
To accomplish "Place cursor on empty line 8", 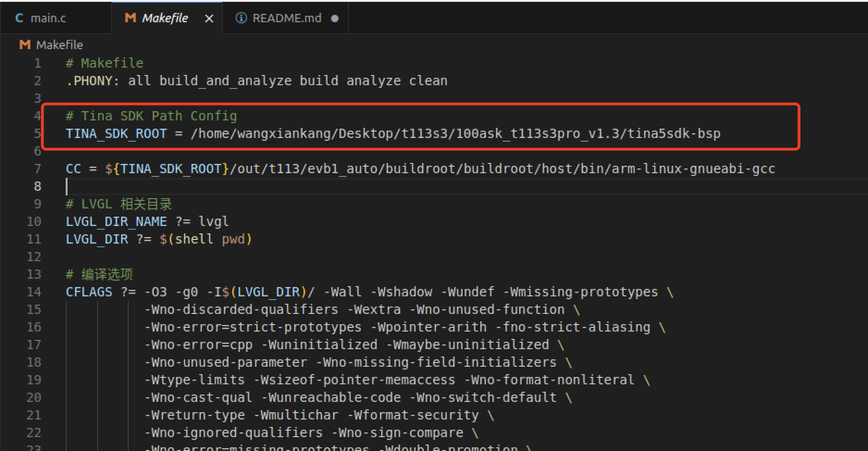I will [x=185, y=186].
